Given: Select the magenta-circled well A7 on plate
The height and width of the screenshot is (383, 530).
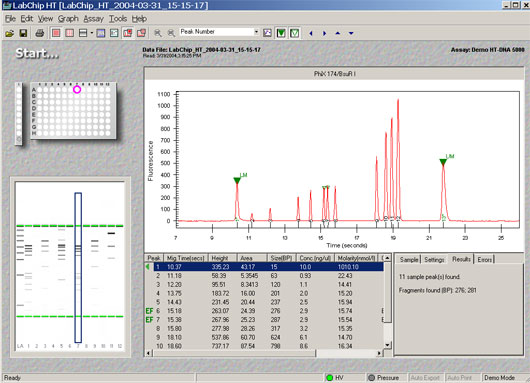Looking at the screenshot, I should pos(77,90).
